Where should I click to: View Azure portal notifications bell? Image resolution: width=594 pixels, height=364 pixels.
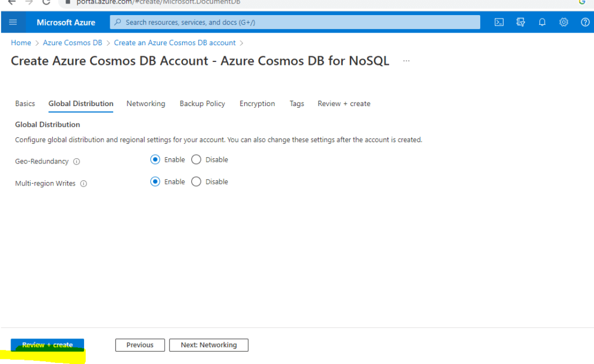tap(542, 22)
